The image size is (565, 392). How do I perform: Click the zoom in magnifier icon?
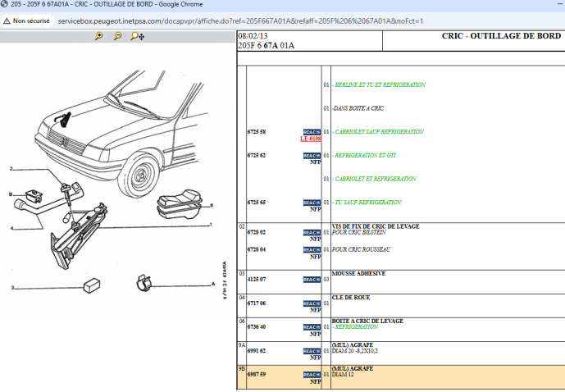pos(98,36)
